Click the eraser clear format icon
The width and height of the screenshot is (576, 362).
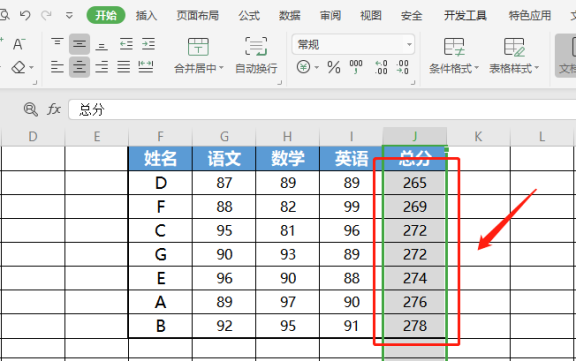click(19, 67)
